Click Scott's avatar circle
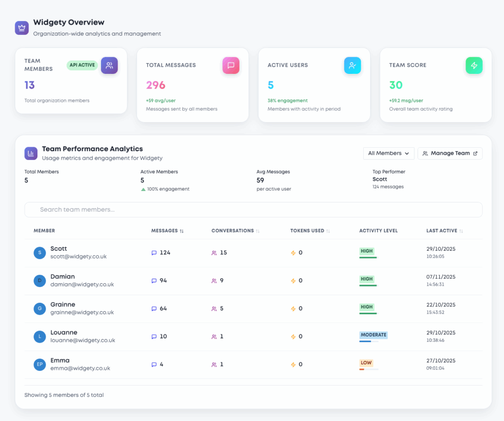Screen dimensions: 504x421 click(x=40, y=253)
